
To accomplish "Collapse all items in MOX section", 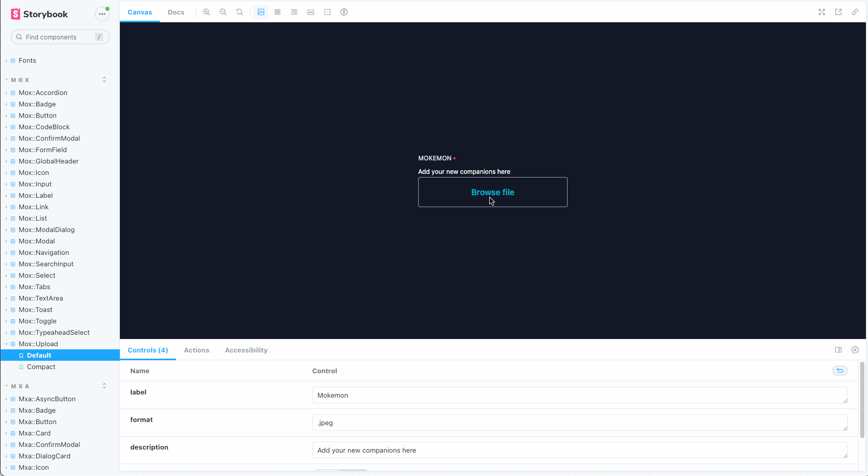I will tap(104, 80).
